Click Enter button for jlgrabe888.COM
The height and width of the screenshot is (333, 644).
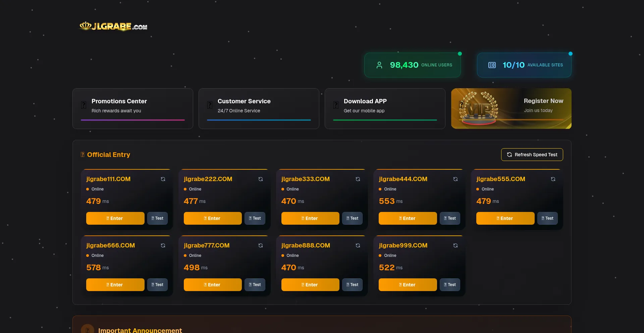310,285
